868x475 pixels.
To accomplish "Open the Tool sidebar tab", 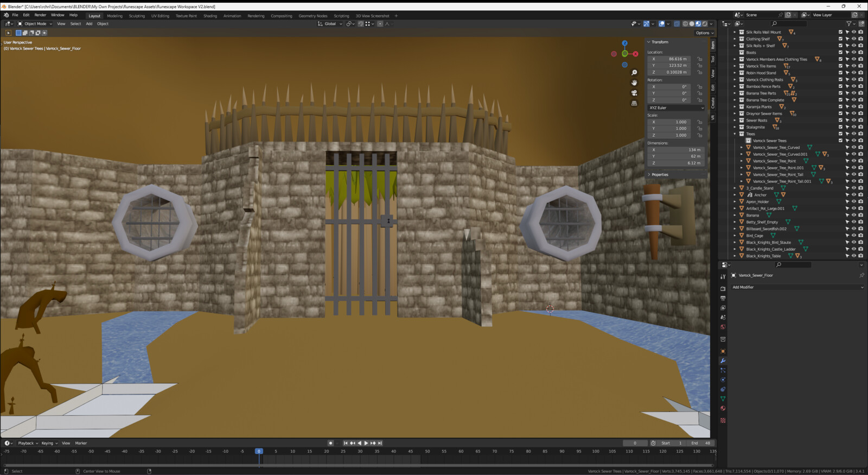I will click(713, 59).
